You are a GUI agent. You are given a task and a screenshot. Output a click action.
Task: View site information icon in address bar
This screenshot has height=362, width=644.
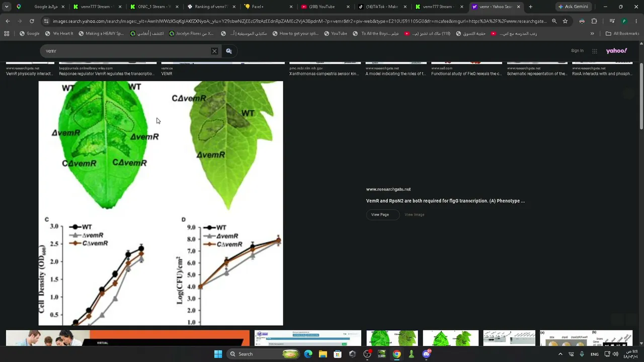coord(46,21)
